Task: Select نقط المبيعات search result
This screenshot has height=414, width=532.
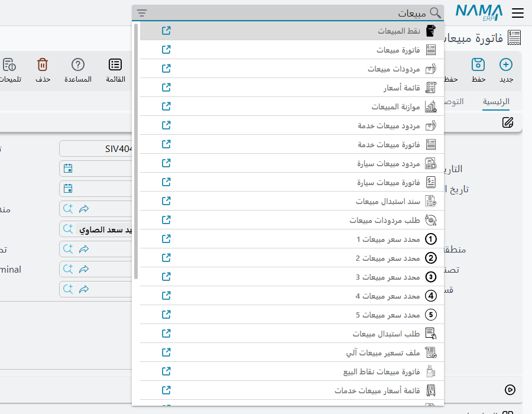Action: 292,31
